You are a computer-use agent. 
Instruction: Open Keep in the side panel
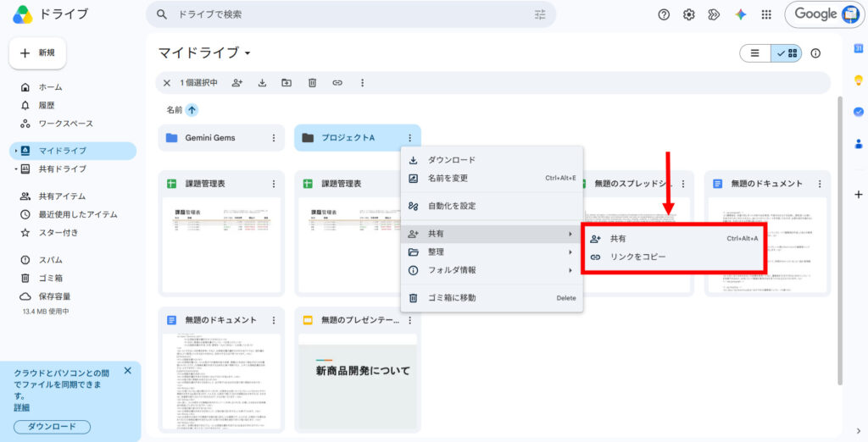click(859, 80)
